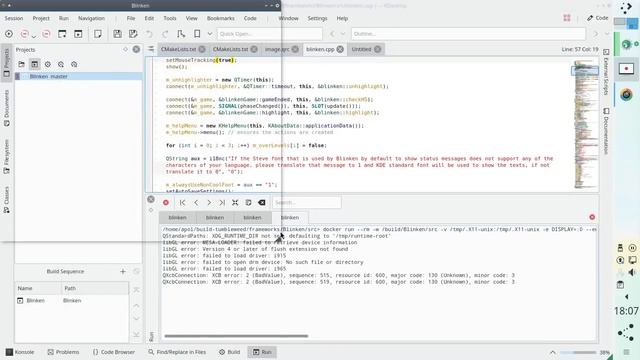Open the editor tab list icon left of tabs
The image size is (640, 360).
[151, 49]
